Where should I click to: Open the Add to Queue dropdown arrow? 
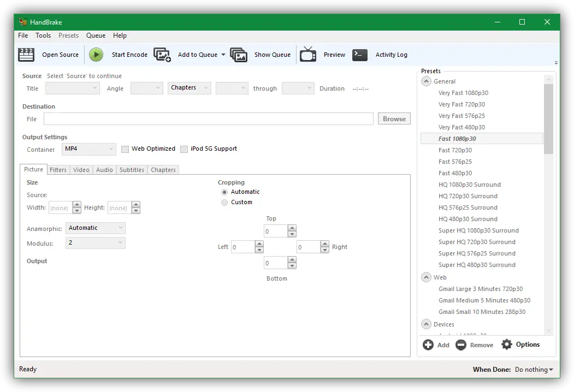pos(223,55)
